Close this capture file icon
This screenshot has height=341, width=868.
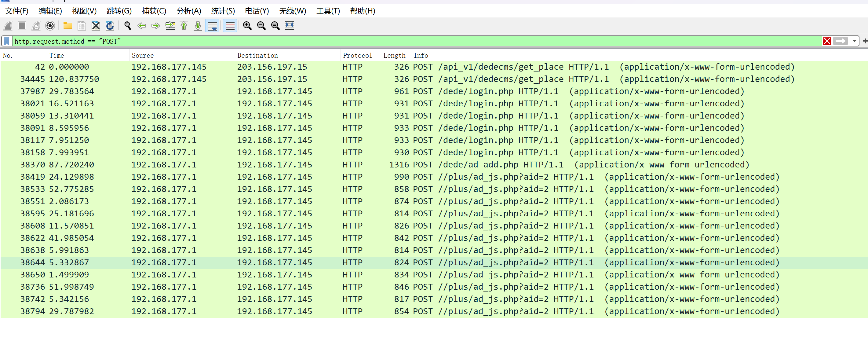[96, 26]
